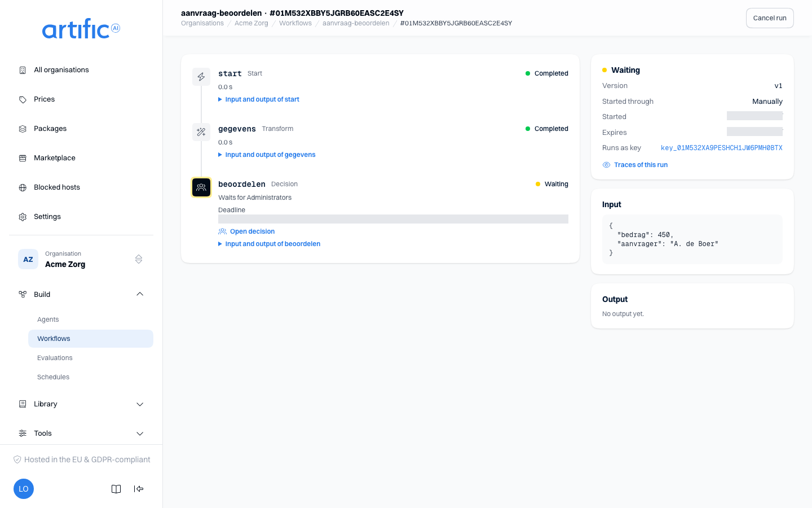Select Schedules under Build
Screen dimensions: 812x508
91,377
